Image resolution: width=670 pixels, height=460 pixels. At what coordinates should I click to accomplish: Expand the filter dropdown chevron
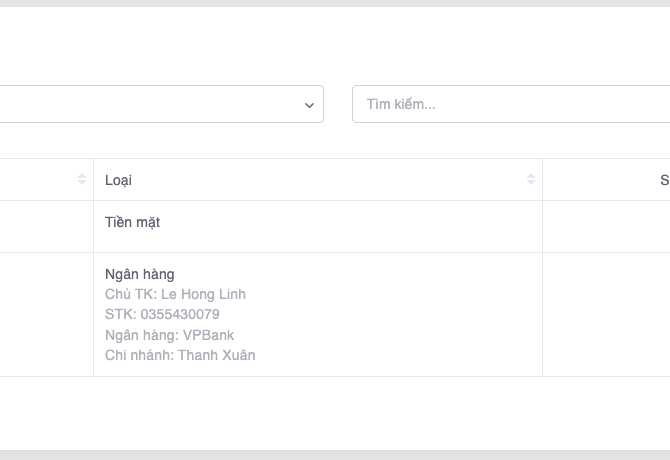click(310, 105)
